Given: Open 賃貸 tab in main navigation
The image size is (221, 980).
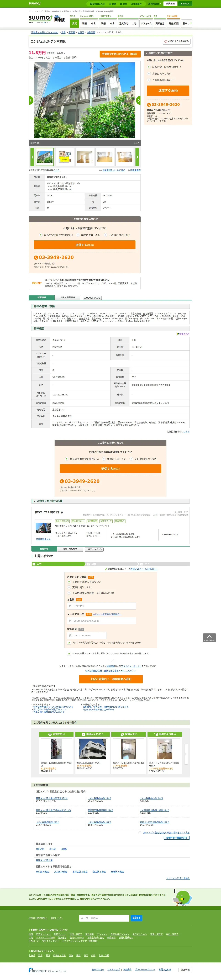Looking at the screenshot, I should click(75, 24).
